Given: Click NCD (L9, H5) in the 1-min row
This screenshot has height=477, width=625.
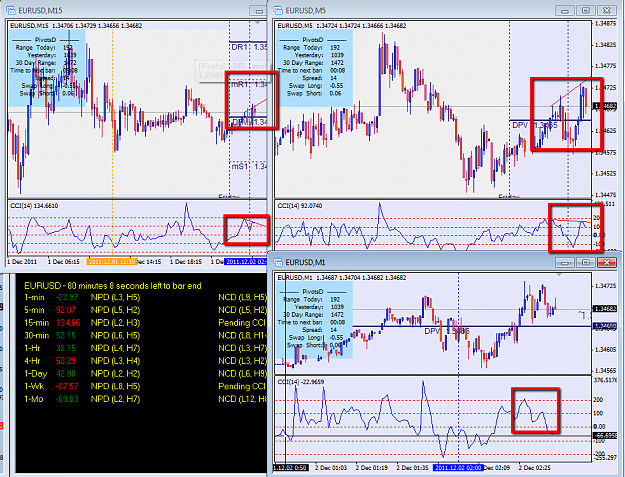Looking at the screenshot, I should 242,297.
